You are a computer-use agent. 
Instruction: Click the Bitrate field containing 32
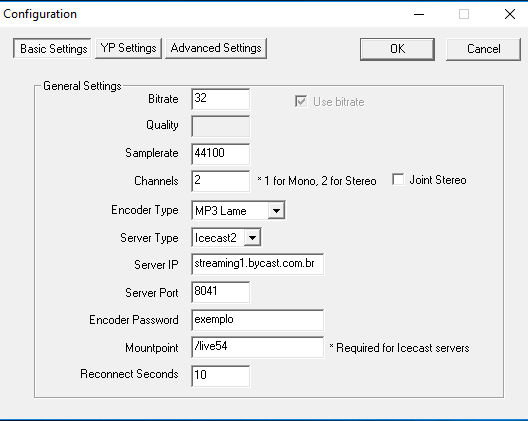(x=221, y=99)
